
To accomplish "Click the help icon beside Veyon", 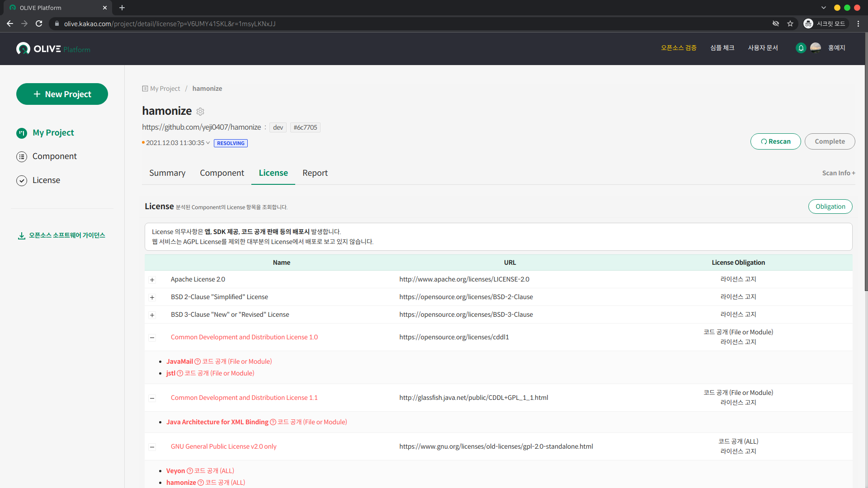I will coord(190,471).
